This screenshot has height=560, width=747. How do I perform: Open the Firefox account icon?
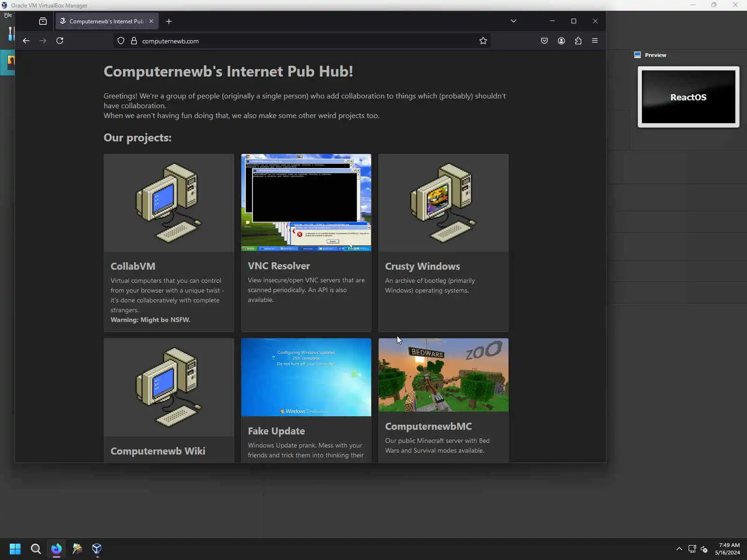click(561, 41)
